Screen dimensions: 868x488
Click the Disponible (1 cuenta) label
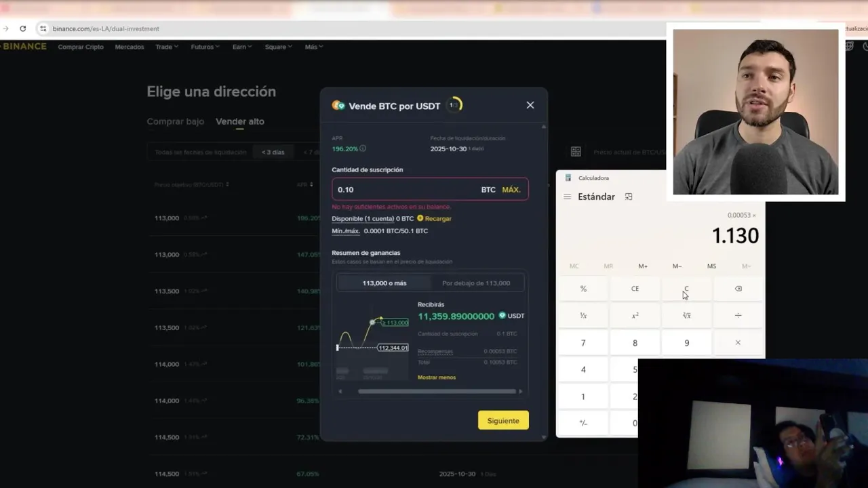363,219
